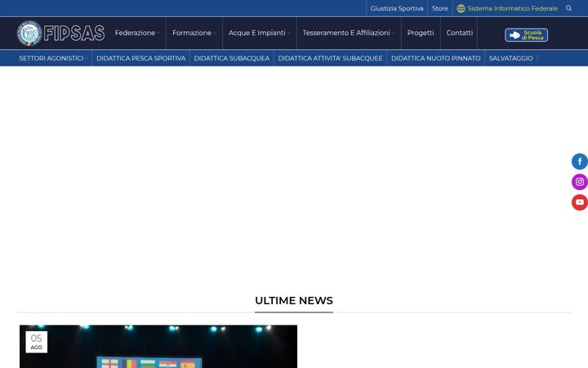This screenshot has width=588, height=368.
Task: Open the Progetti menu item
Action: 421,33
